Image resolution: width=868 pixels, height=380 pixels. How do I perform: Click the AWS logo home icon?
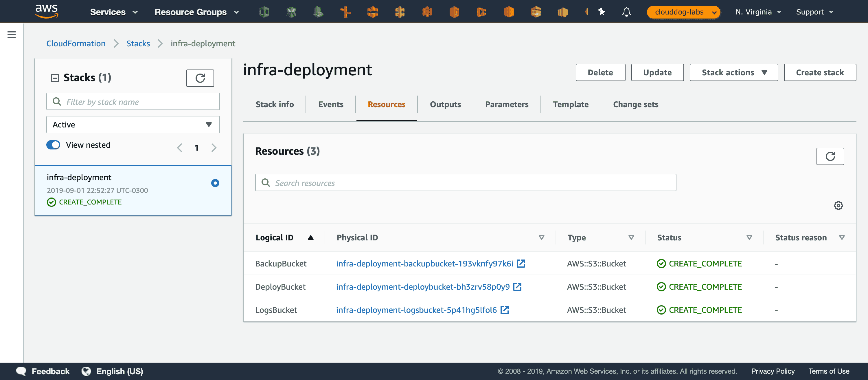47,12
